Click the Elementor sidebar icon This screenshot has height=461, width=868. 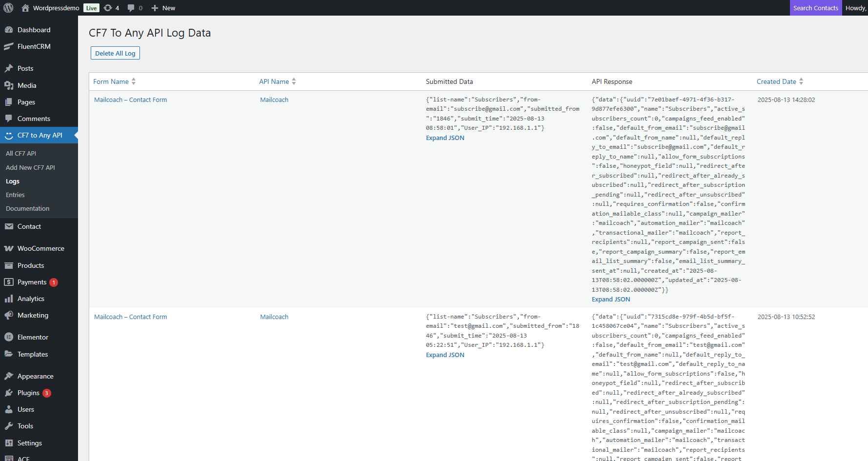point(9,337)
